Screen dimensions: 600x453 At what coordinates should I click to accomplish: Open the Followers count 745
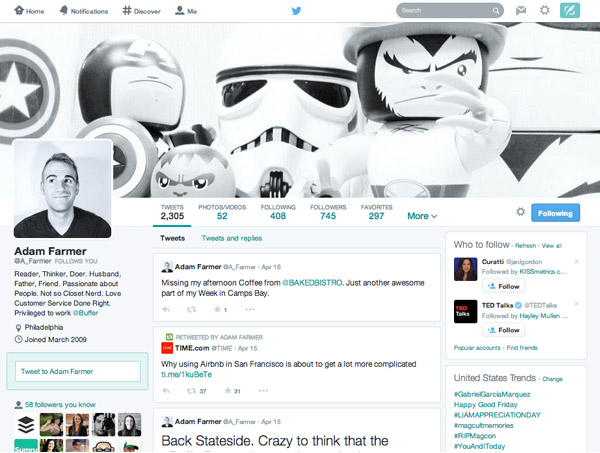[328, 212]
